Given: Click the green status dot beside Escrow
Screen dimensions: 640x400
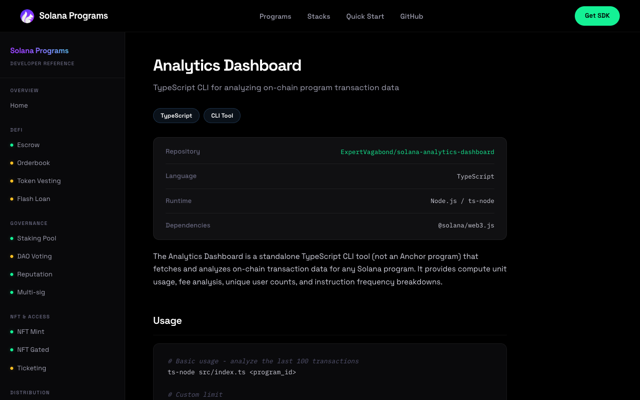Looking at the screenshot, I should (x=11, y=145).
